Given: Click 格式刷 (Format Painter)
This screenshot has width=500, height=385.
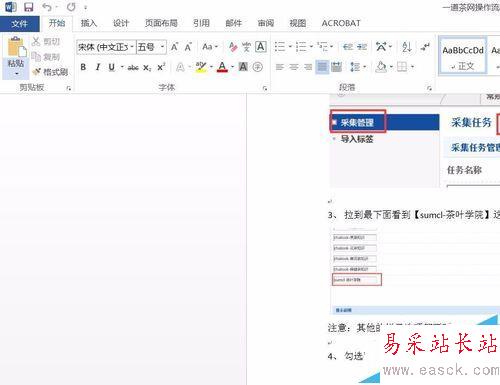Looking at the screenshot, I should pos(50,71).
